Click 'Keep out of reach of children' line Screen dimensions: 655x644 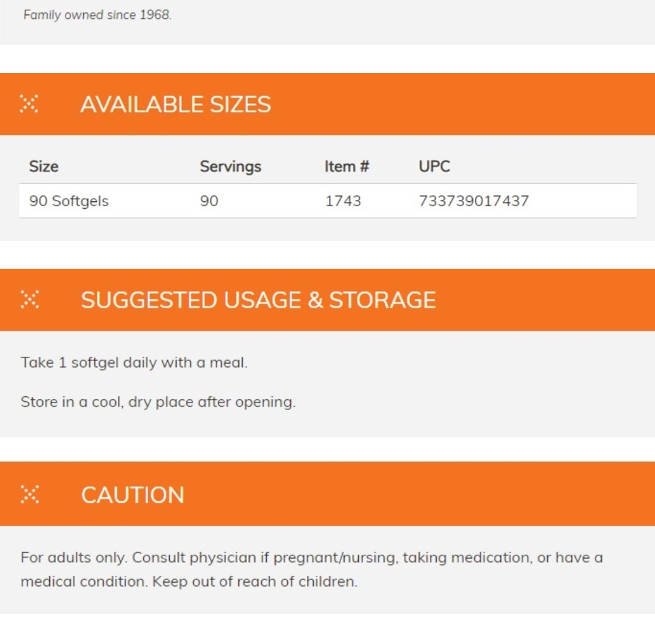click(x=254, y=581)
